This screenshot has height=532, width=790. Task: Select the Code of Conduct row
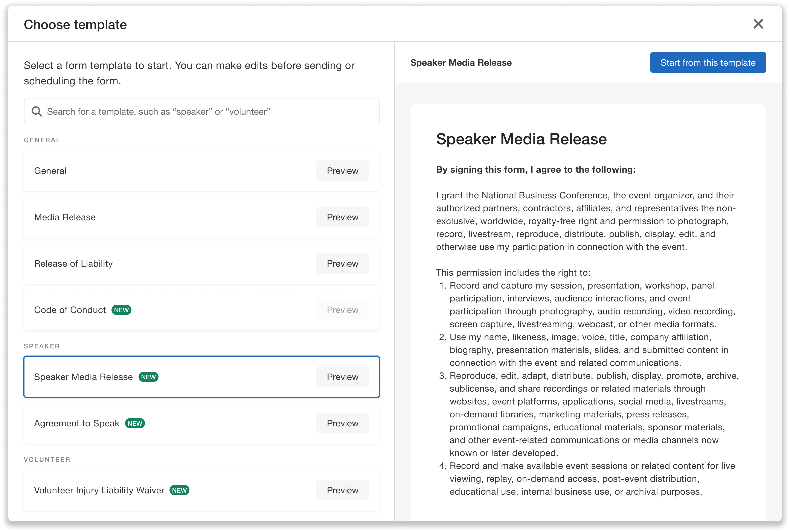click(201, 310)
